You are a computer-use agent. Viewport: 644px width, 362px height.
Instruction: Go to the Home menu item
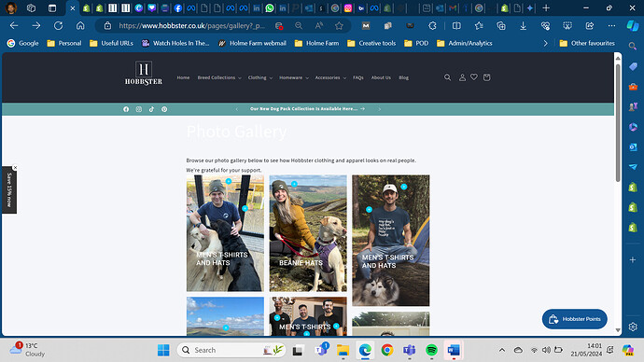tap(183, 77)
